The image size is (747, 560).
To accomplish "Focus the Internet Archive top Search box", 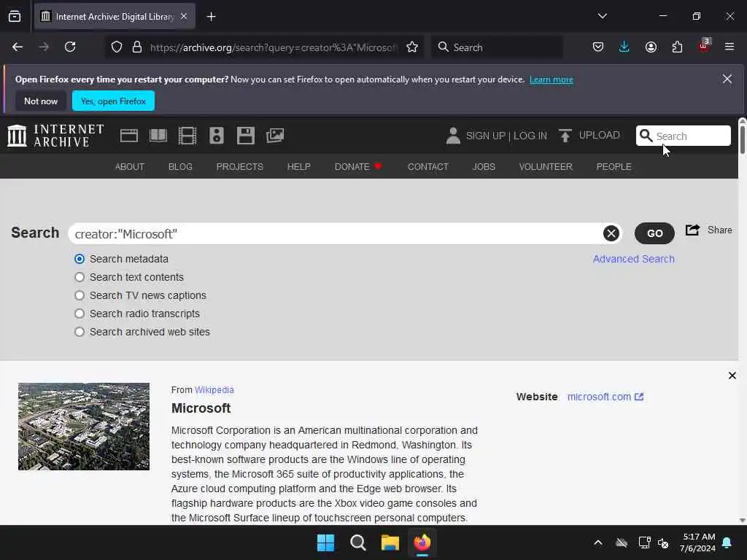I will 683,136.
